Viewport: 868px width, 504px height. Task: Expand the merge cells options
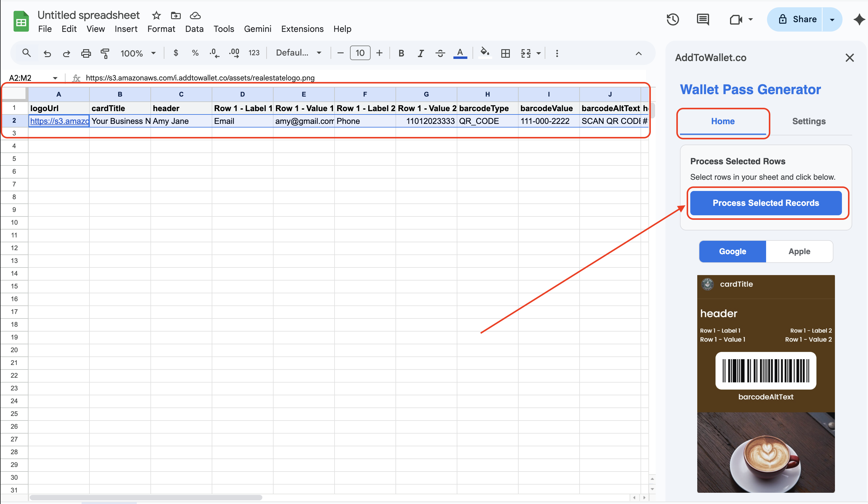[x=538, y=53]
